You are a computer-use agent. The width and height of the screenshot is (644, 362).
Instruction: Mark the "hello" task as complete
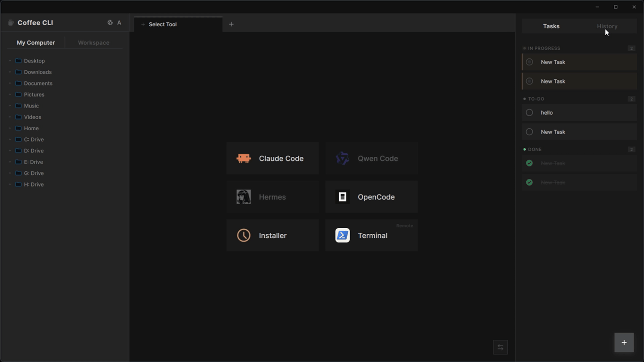[x=529, y=113]
